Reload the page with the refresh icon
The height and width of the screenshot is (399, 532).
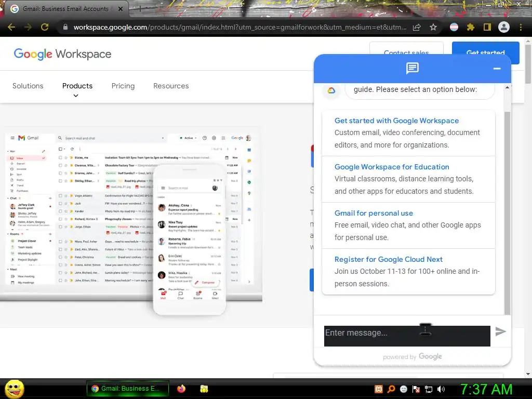coord(45,27)
